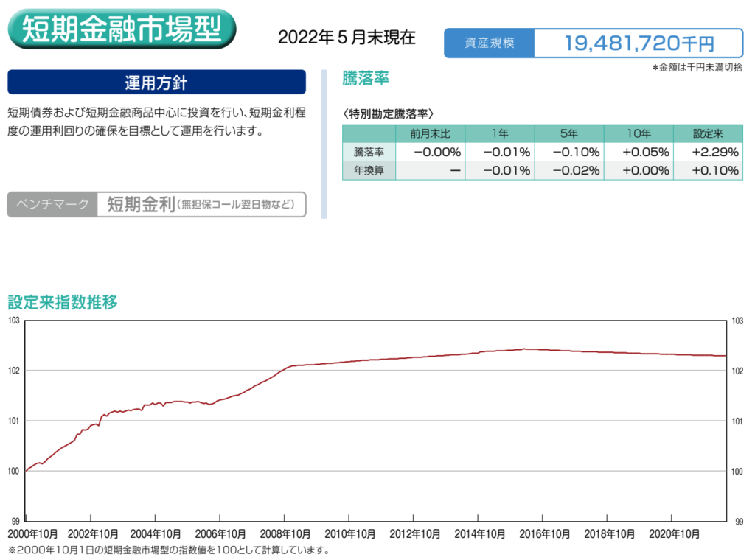Click the 2016年10月 axis label

[x=542, y=534]
